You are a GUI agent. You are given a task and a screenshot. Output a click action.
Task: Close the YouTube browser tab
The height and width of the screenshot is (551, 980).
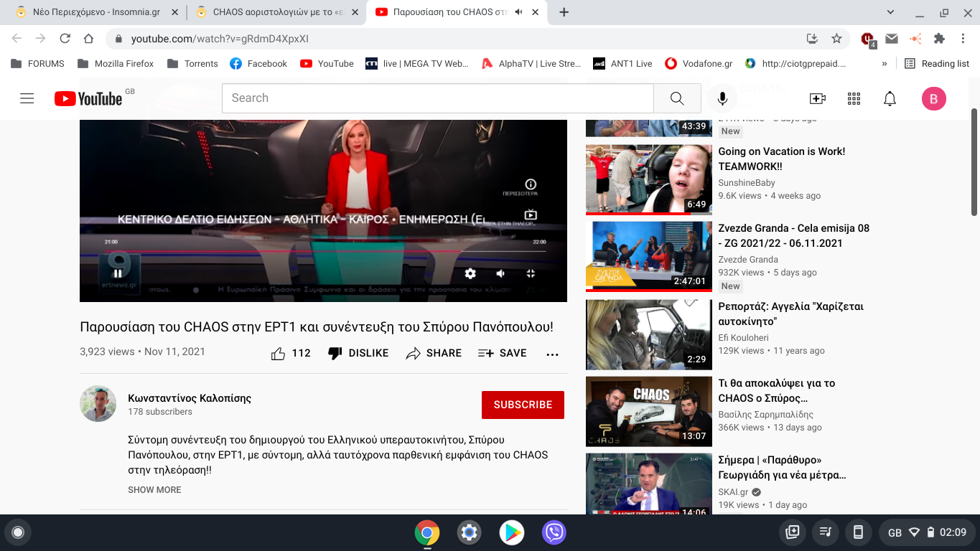click(536, 12)
